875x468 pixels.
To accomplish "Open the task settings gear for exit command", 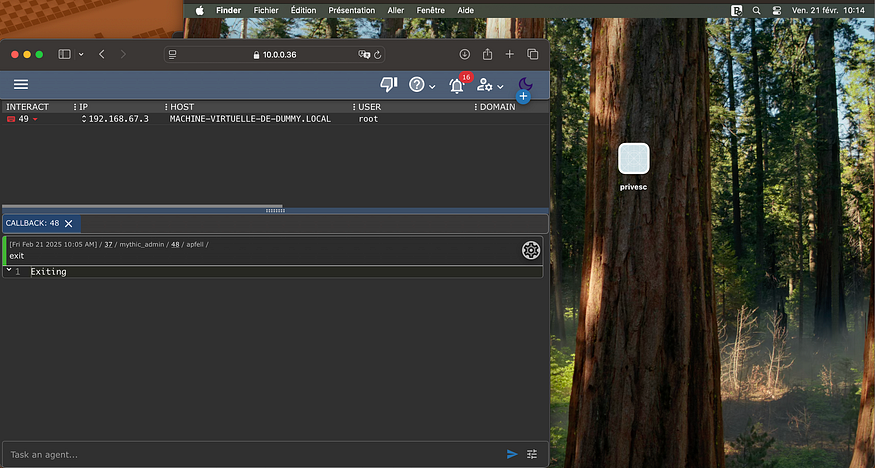I will (x=531, y=250).
